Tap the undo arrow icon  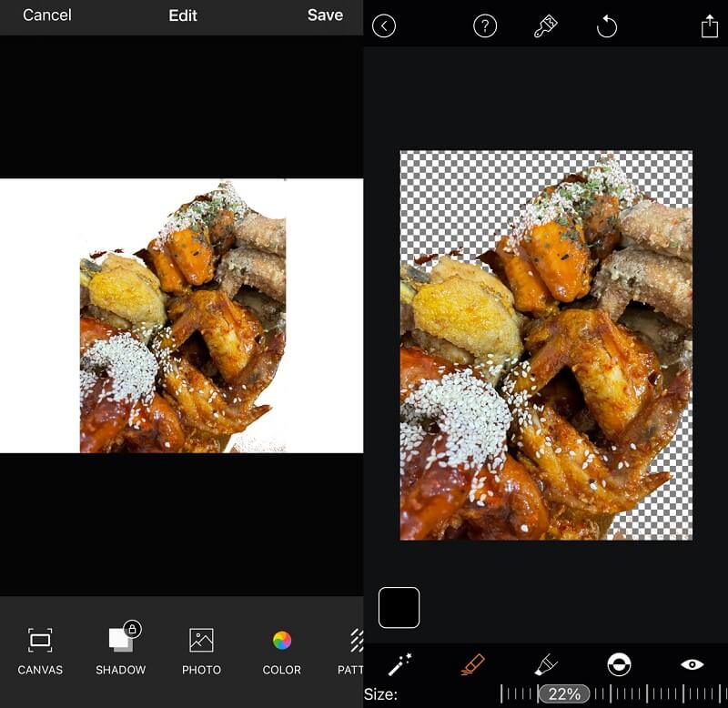pyautogui.click(x=607, y=26)
